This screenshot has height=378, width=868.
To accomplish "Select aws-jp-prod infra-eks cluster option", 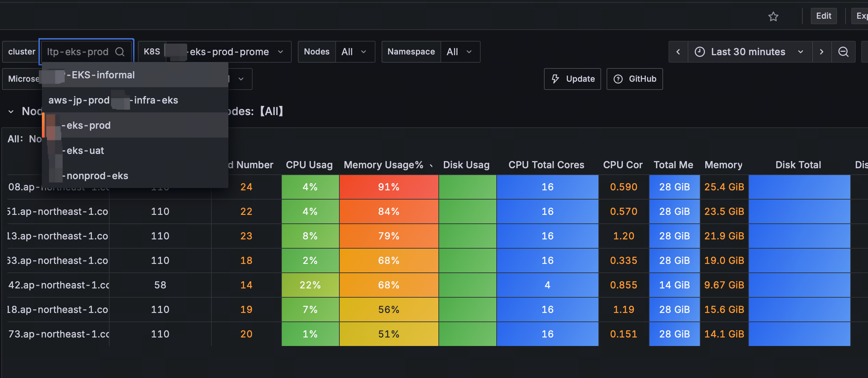I will pos(113,100).
